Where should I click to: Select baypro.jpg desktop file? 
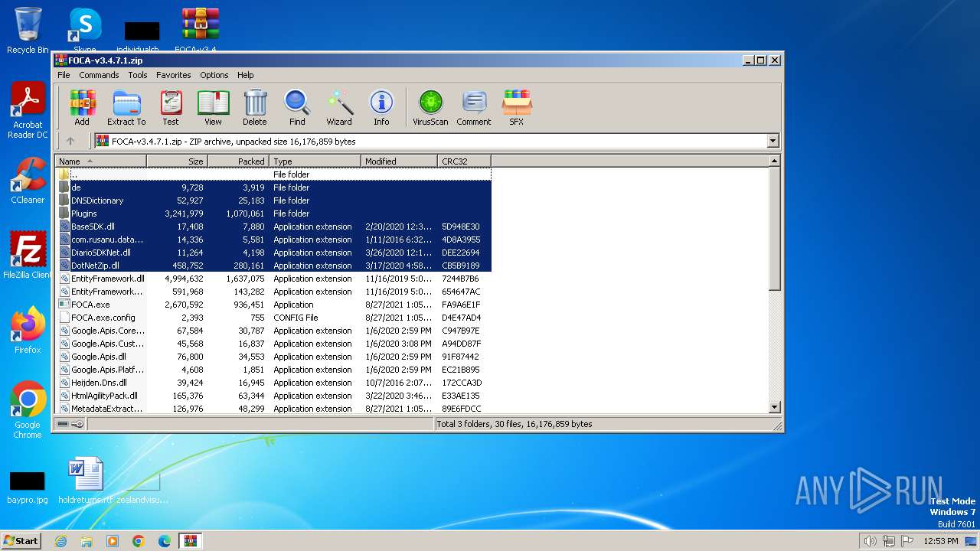click(28, 487)
